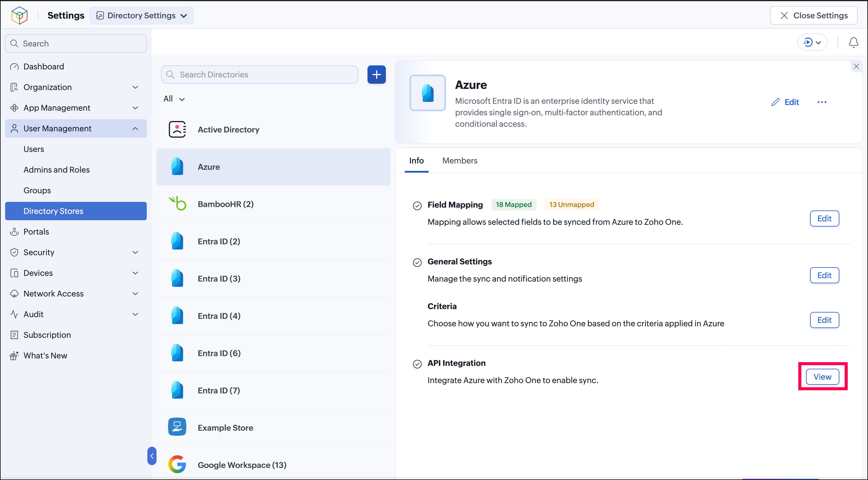868x480 pixels.
Task: Open the three-dot more options menu
Action: pyautogui.click(x=822, y=102)
